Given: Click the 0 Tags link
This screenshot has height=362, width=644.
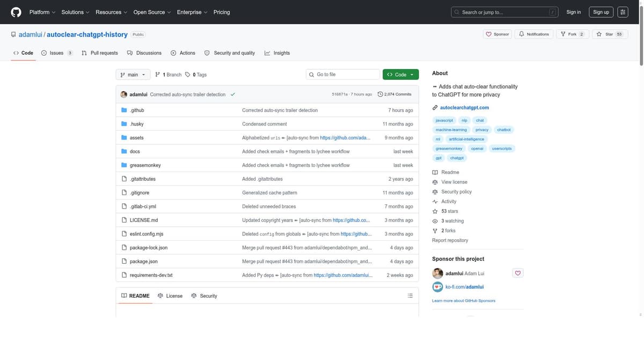Looking at the screenshot, I should (196, 75).
